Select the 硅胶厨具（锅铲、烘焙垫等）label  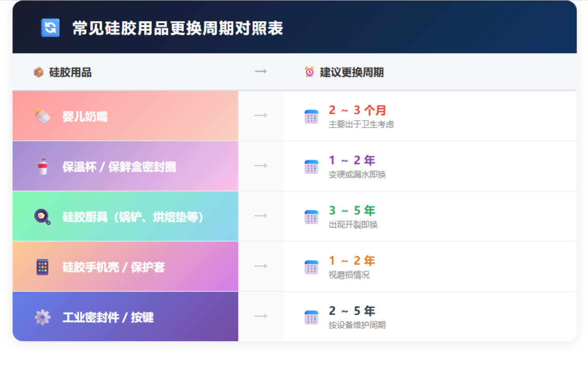coord(133,217)
